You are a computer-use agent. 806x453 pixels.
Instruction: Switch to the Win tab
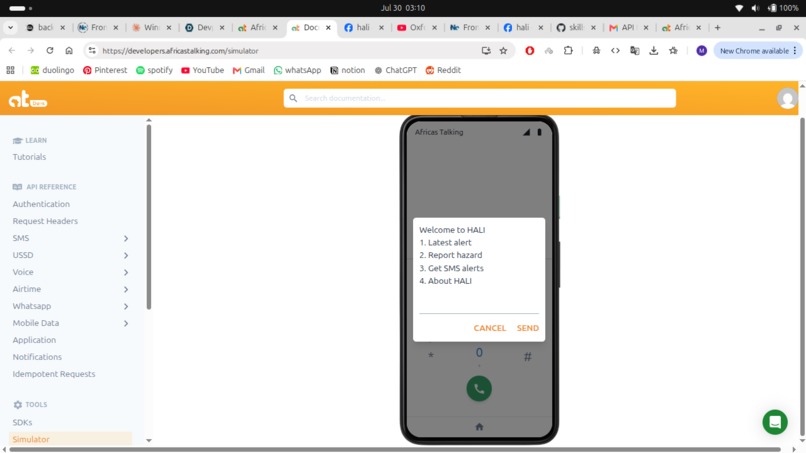(x=151, y=27)
